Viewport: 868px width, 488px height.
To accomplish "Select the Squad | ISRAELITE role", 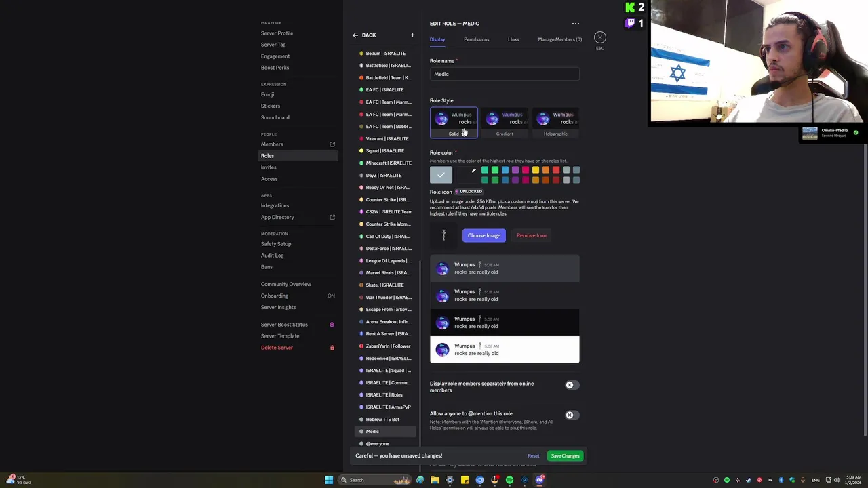I will tap(385, 151).
